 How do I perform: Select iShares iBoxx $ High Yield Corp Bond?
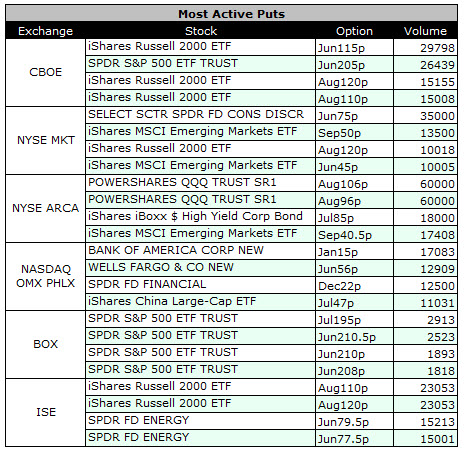tap(195, 216)
